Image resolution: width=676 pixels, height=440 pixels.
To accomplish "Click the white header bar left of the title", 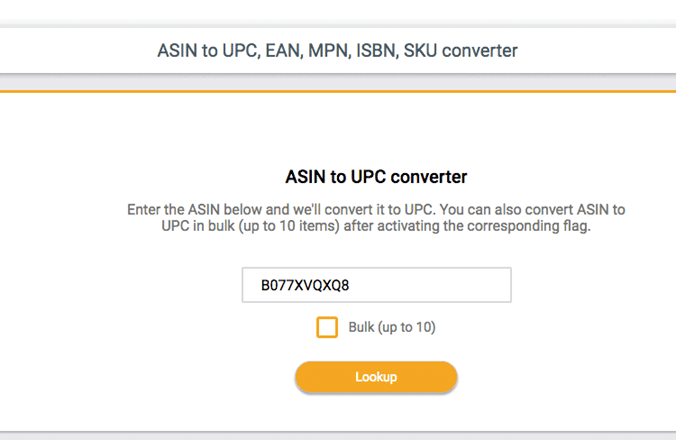I will tap(70, 49).
